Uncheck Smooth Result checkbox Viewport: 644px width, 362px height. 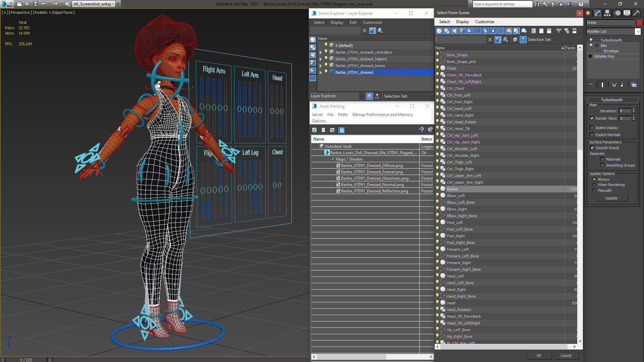[592, 148]
